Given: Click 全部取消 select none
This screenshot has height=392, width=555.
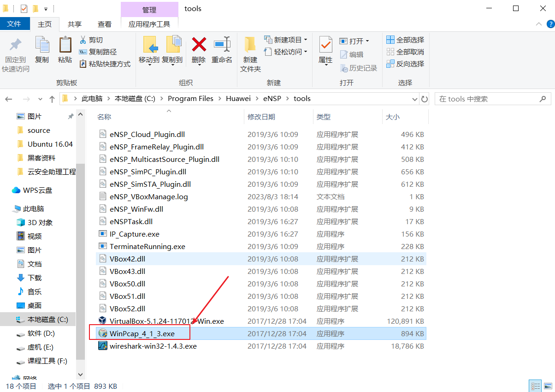Looking at the screenshot, I should [405, 52].
